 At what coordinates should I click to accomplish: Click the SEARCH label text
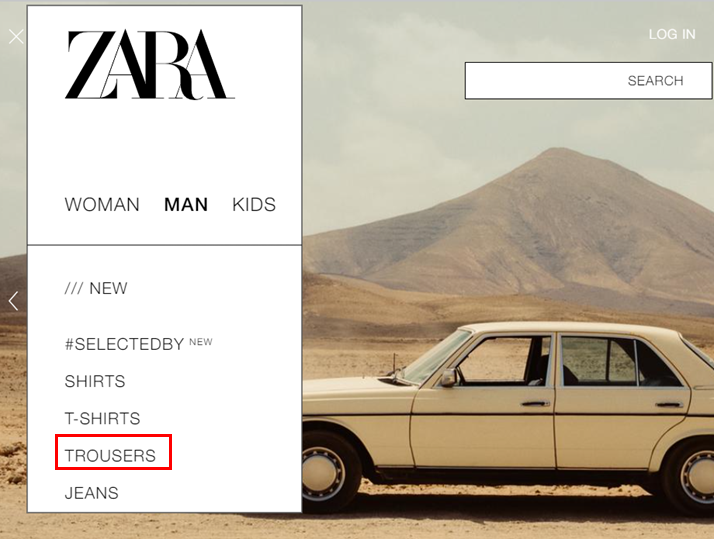(x=655, y=81)
